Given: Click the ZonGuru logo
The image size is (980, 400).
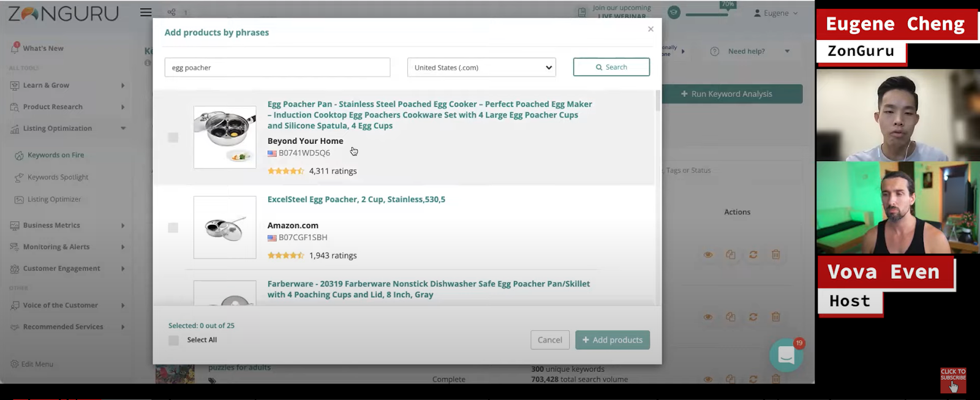Looking at the screenshot, I should [x=63, y=13].
